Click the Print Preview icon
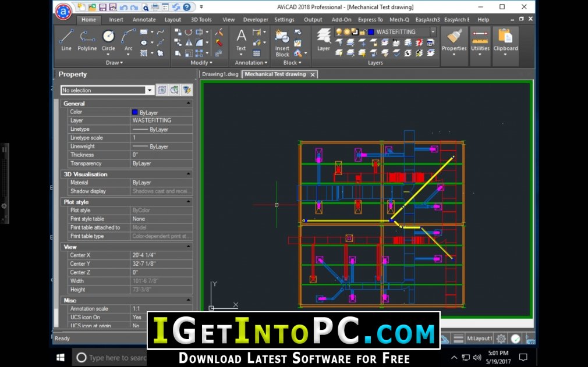This screenshot has height=367, width=588. click(145, 7)
